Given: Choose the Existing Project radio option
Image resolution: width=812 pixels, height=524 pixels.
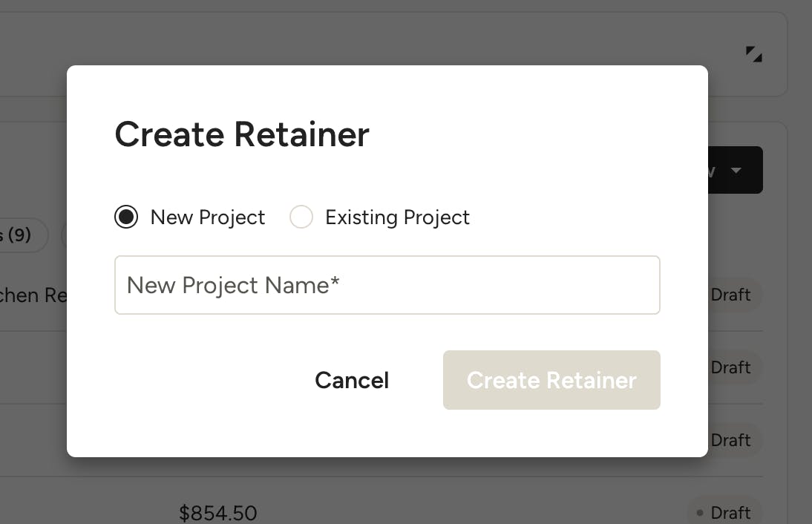Looking at the screenshot, I should click(301, 217).
